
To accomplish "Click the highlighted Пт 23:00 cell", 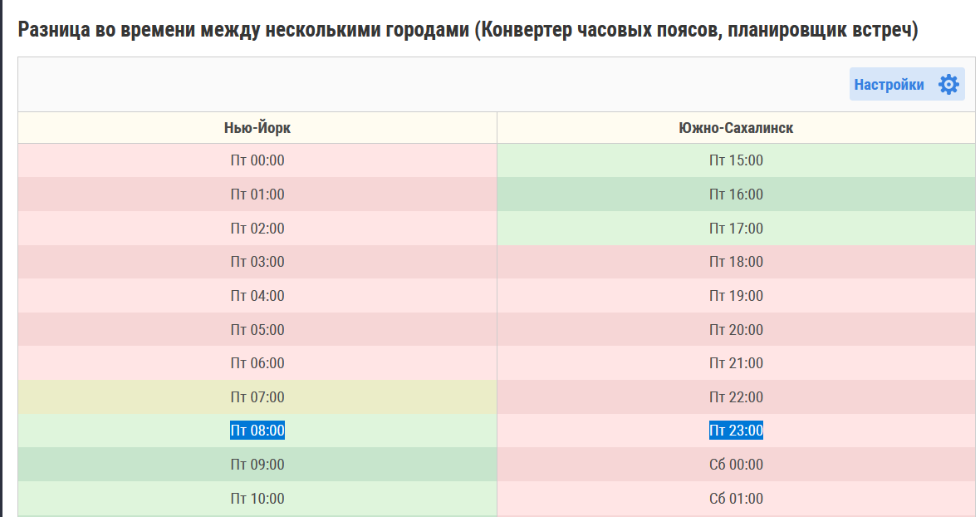I will (737, 431).
